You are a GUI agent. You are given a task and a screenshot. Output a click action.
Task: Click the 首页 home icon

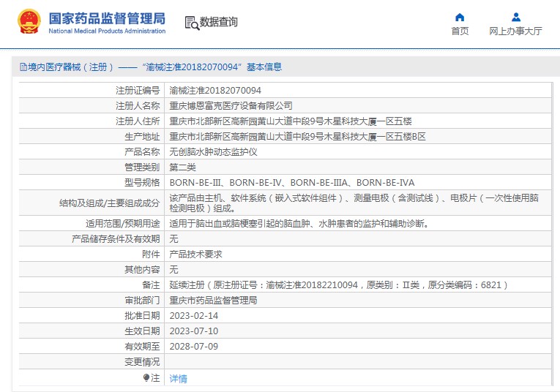[x=460, y=17]
